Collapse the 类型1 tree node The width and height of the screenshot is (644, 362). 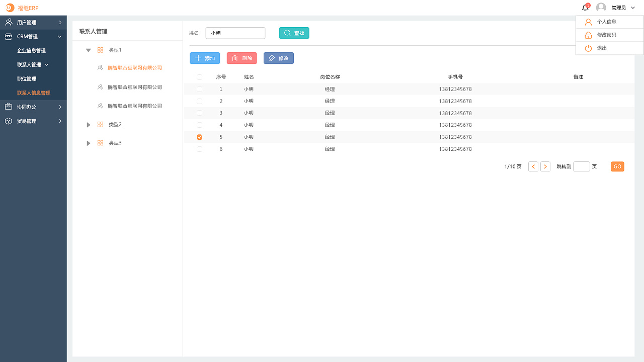tap(89, 50)
